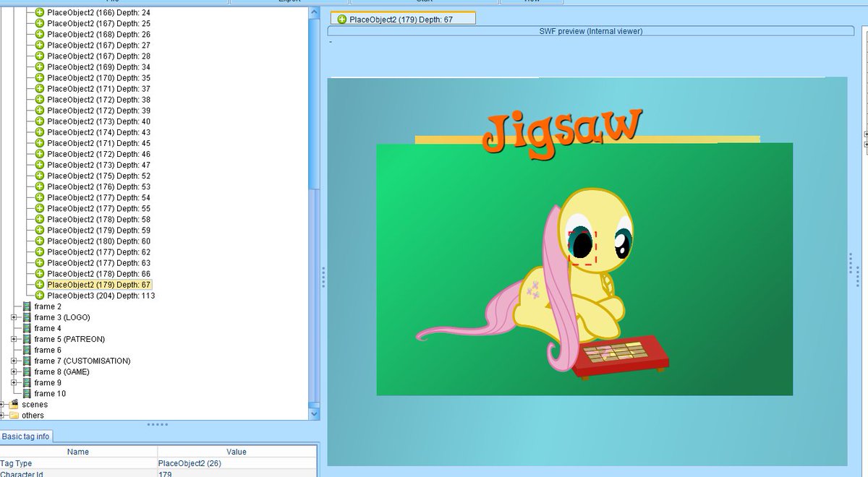Expand the frame 5 (PATREON) node
The image size is (868, 477).
click(x=14, y=339)
